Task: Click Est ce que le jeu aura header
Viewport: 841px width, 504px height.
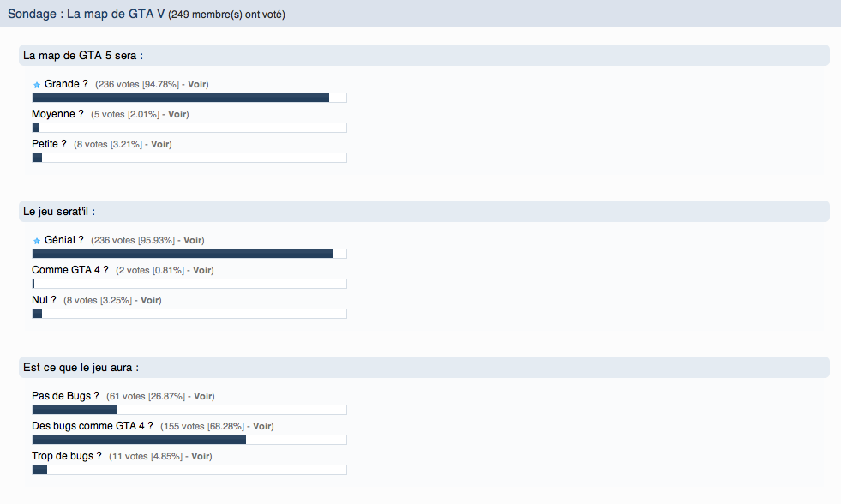Action: (x=81, y=368)
